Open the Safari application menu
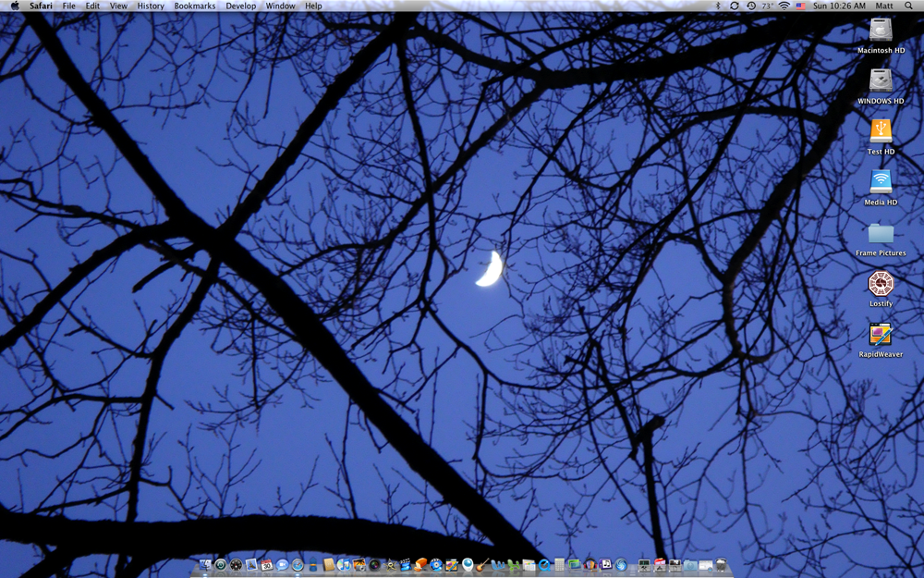The image size is (924, 578). pos(42,6)
